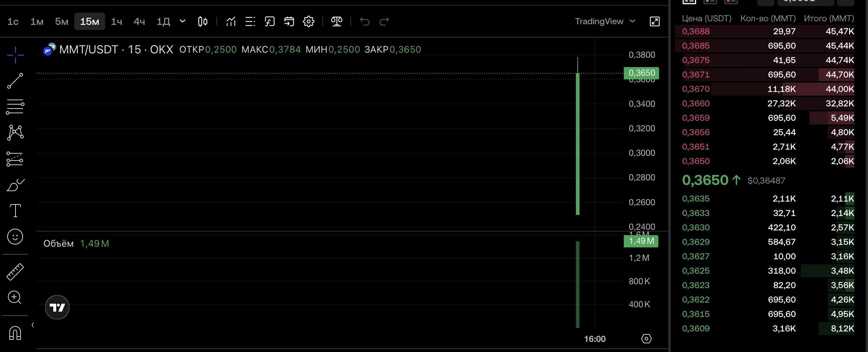The height and width of the screenshot is (352, 868).
Task: Toggle the crosshair cursor tool
Action: pyautogui.click(x=15, y=55)
